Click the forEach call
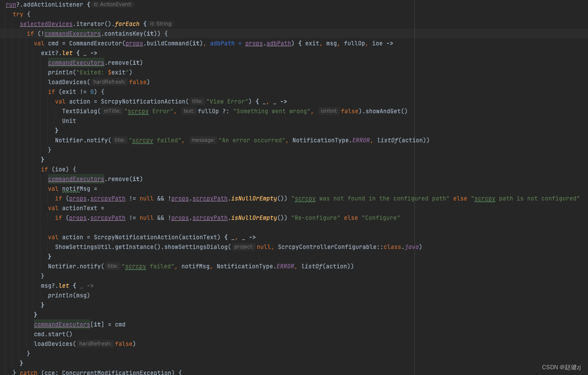 (127, 24)
